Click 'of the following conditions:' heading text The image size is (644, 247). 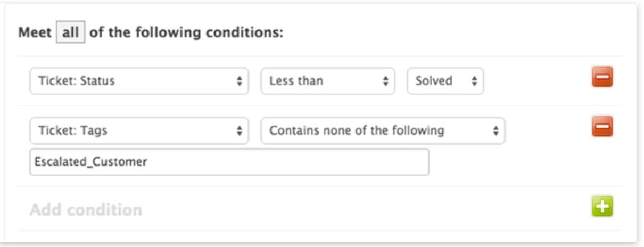186,33
